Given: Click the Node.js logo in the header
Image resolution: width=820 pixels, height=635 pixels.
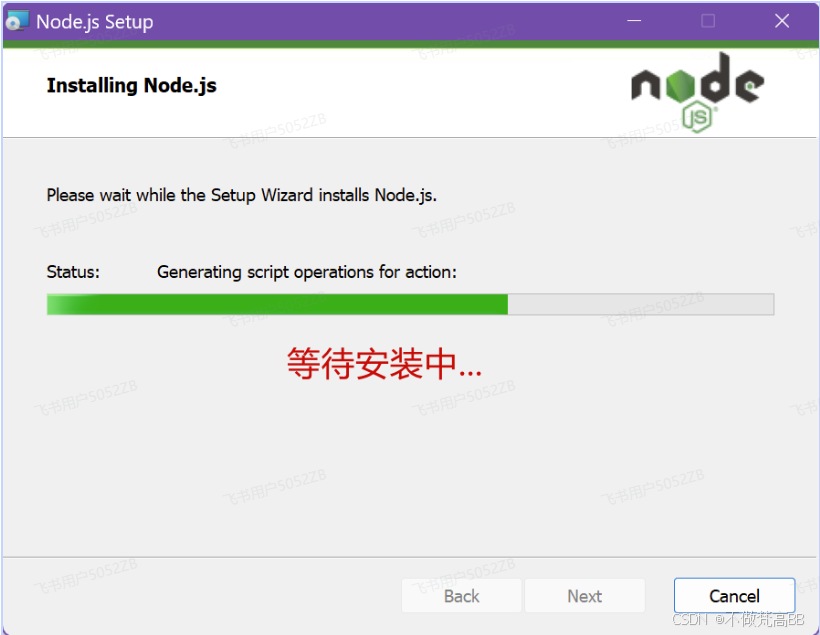Looking at the screenshot, I should tap(698, 92).
